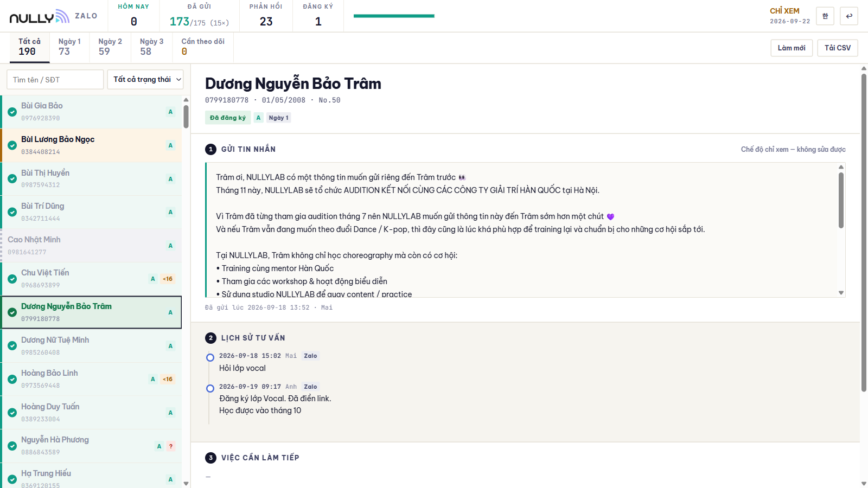Click phone number 0799180778 in detail header

pyautogui.click(x=227, y=100)
